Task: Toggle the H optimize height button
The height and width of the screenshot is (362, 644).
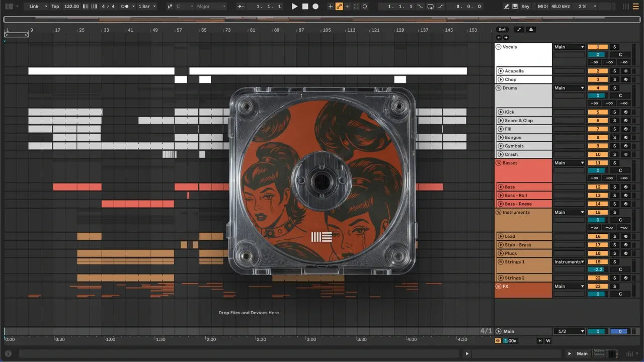Action: (540, 341)
